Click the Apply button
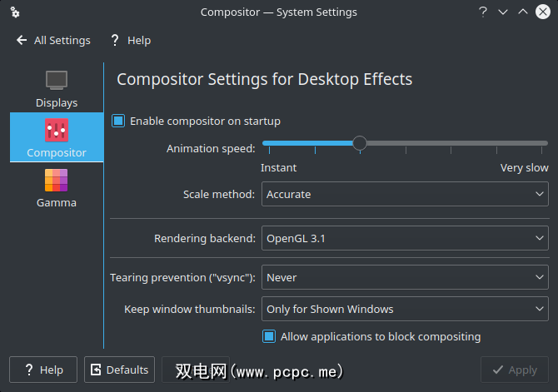The width and height of the screenshot is (558, 392). pos(514,370)
